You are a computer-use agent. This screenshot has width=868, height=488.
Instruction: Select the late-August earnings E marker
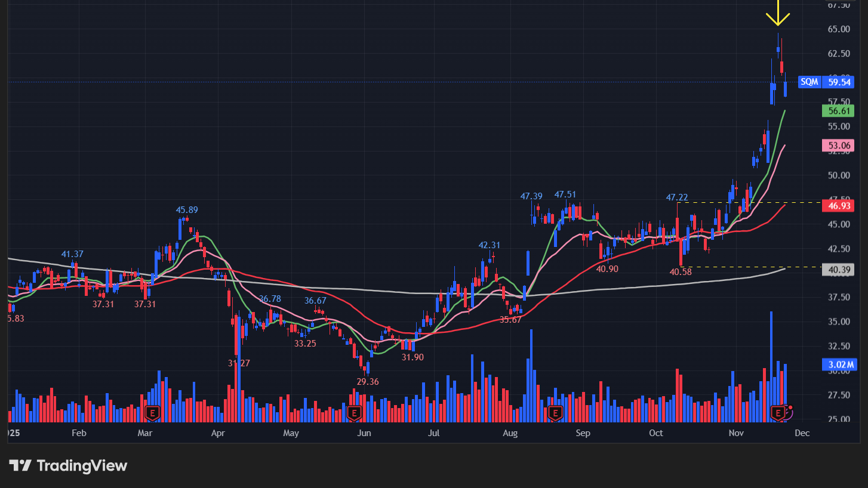coord(555,412)
